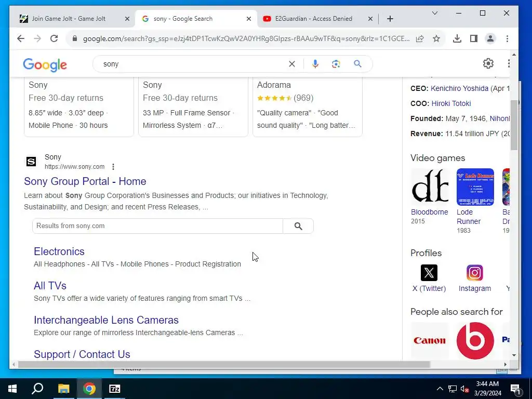Open the Bloodborne game thumbnail
The width and height of the screenshot is (532, 399).
[430, 187]
